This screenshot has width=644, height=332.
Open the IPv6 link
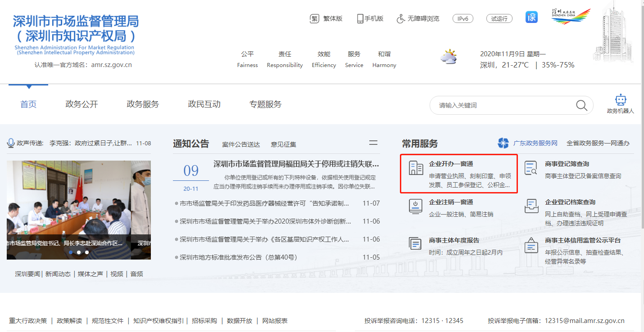(x=463, y=18)
